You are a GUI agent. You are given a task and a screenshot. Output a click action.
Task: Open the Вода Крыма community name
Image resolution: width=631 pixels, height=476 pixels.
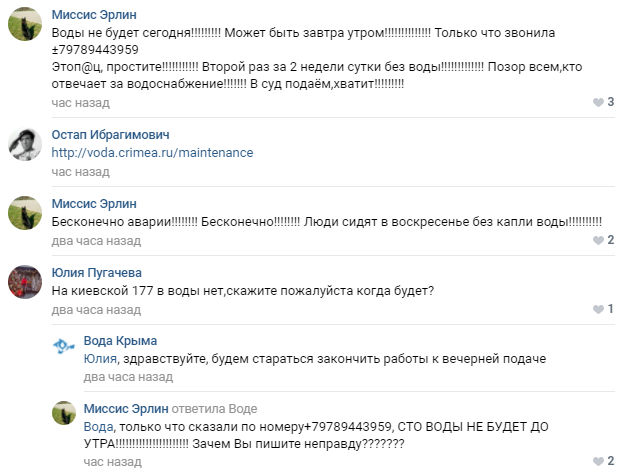pos(120,341)
